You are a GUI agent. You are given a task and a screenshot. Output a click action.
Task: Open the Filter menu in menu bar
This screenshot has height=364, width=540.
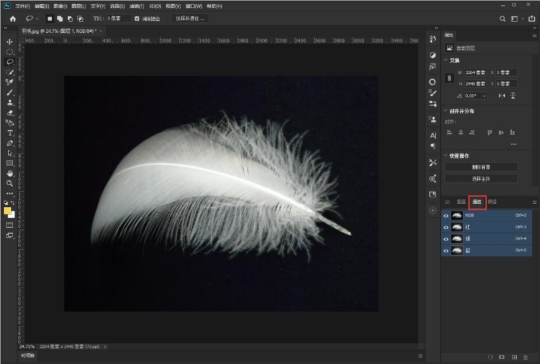pos(137,6)
